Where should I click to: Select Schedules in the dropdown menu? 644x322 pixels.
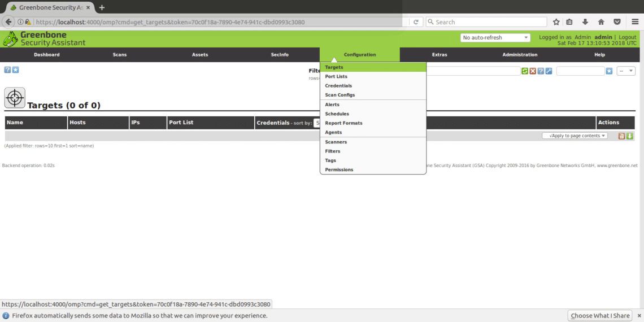337,114
